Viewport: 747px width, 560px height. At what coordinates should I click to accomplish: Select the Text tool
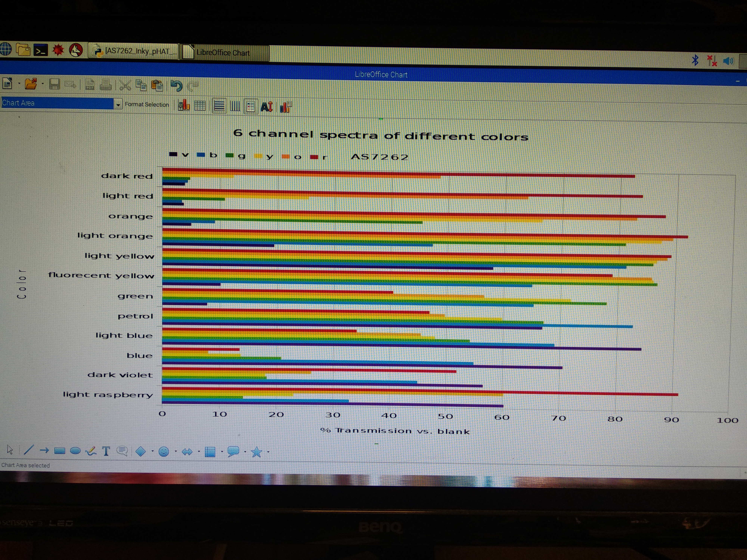pyautogui.click(x=106, y=451)
